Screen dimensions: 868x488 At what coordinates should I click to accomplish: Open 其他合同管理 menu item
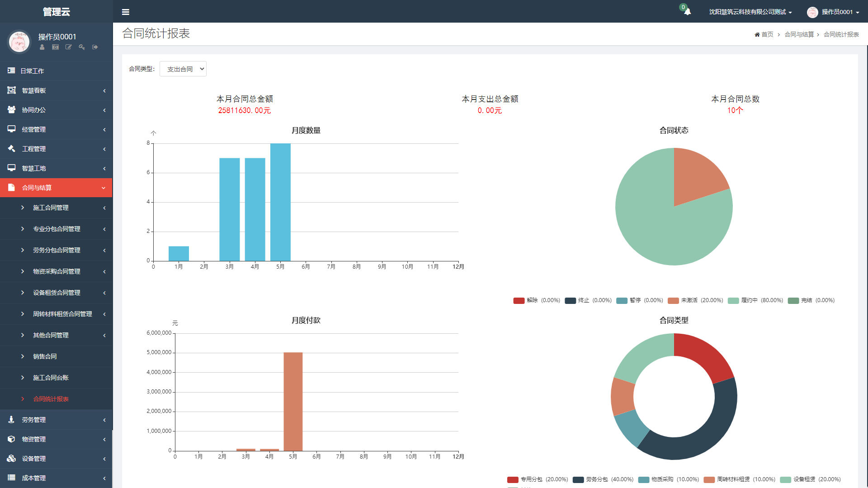[56, 335]
